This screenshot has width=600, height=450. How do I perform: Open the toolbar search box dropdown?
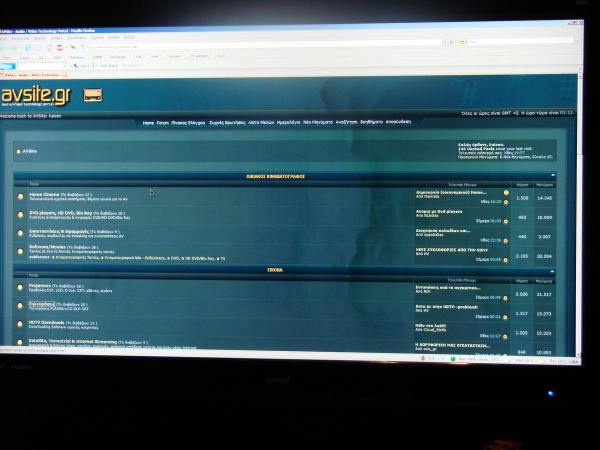[64, 66]
